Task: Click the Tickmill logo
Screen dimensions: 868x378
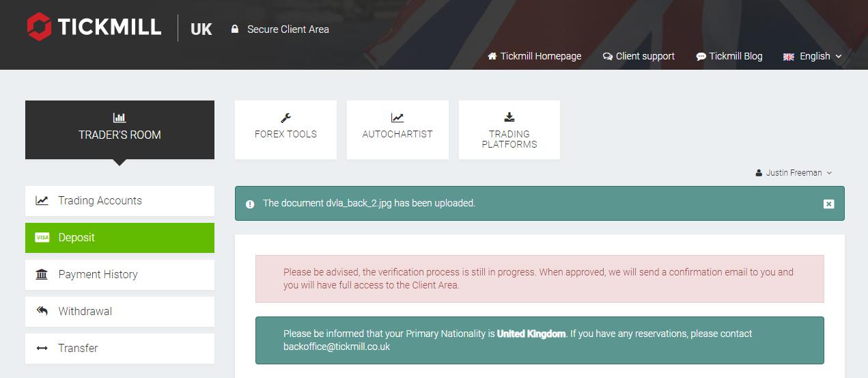Action: tap(94, 27)
